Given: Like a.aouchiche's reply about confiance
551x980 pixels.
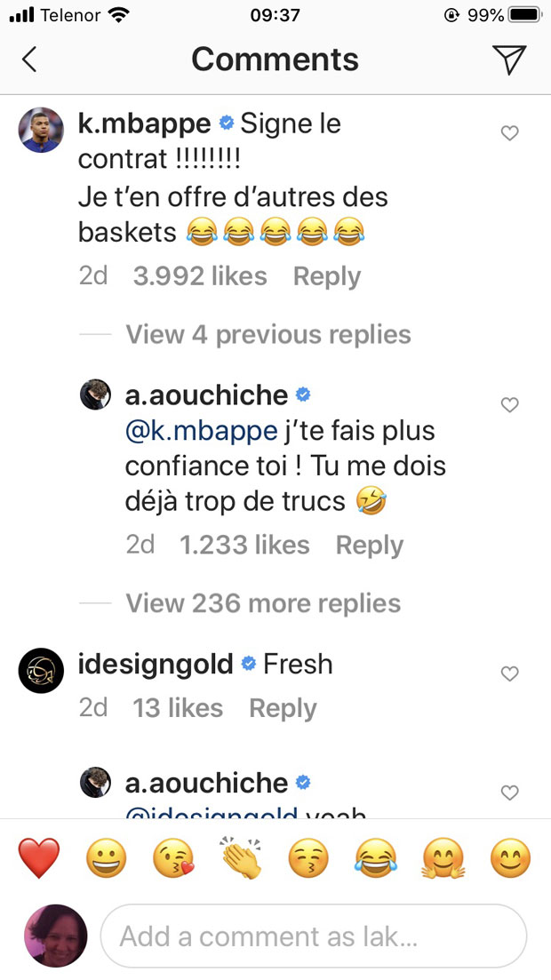Looking at the screenshot, I should (510, 405).
